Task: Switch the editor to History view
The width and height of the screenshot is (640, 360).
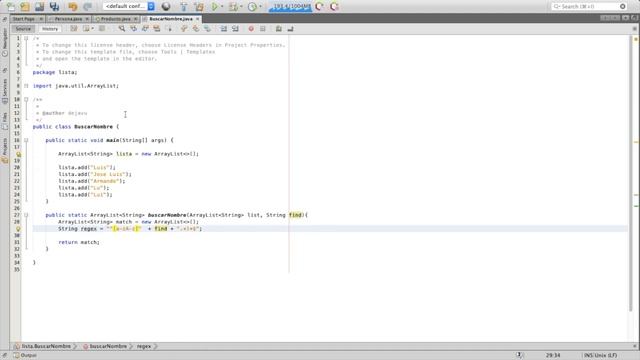Action: point(50,29)
